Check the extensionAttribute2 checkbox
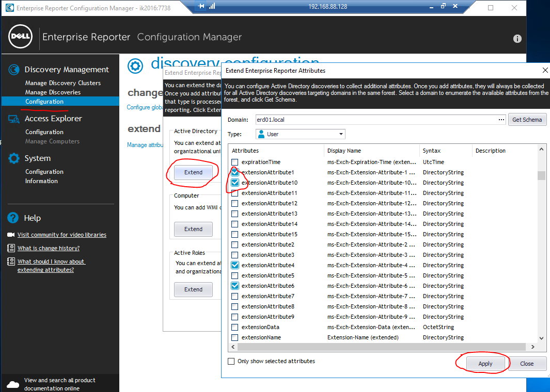Image resolution: width=550 pixels, height=392 pixels. click(234, 245)
